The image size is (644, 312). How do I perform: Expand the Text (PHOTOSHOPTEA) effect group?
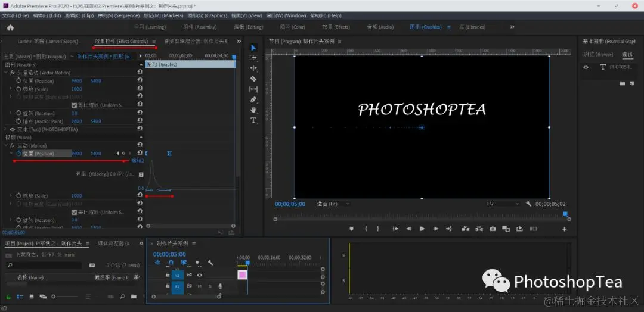click(6, 129)
